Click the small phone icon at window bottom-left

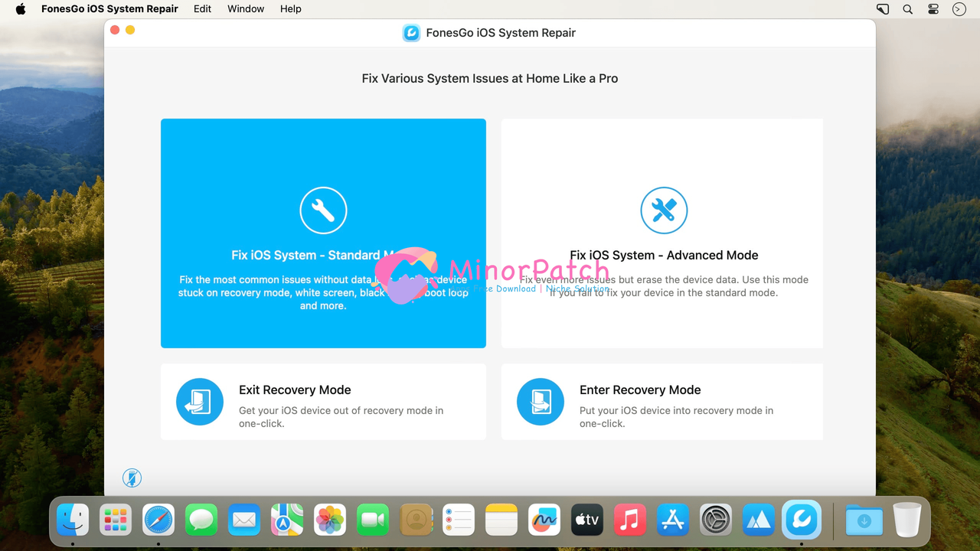tap(132, 478)
